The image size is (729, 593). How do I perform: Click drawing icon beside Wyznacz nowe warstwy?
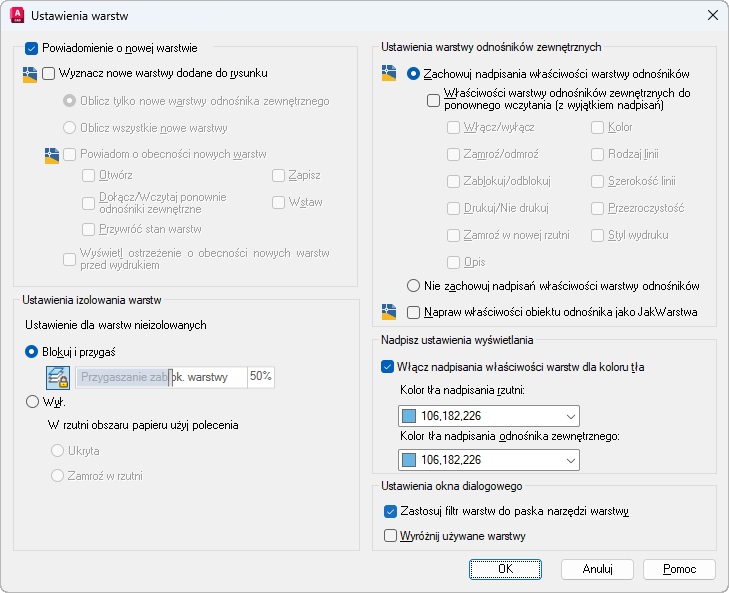(x=30, y=74)
